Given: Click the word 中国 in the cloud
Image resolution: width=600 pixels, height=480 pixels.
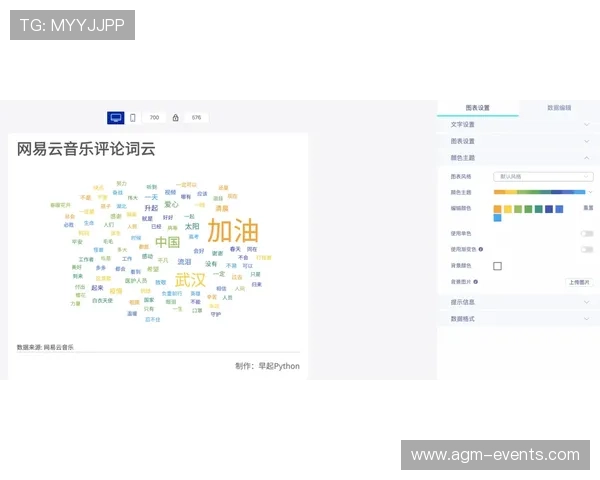Looking at the screenshot, I should coord(167,242).
